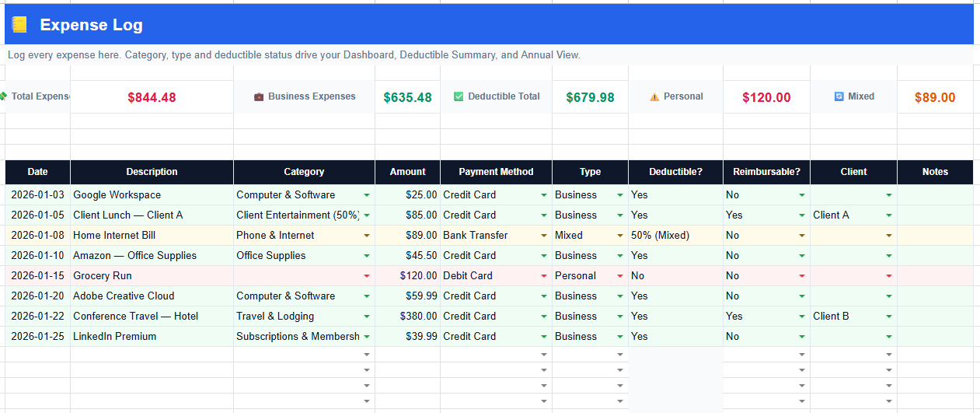Select the Date column header

[x=37, y=172]
